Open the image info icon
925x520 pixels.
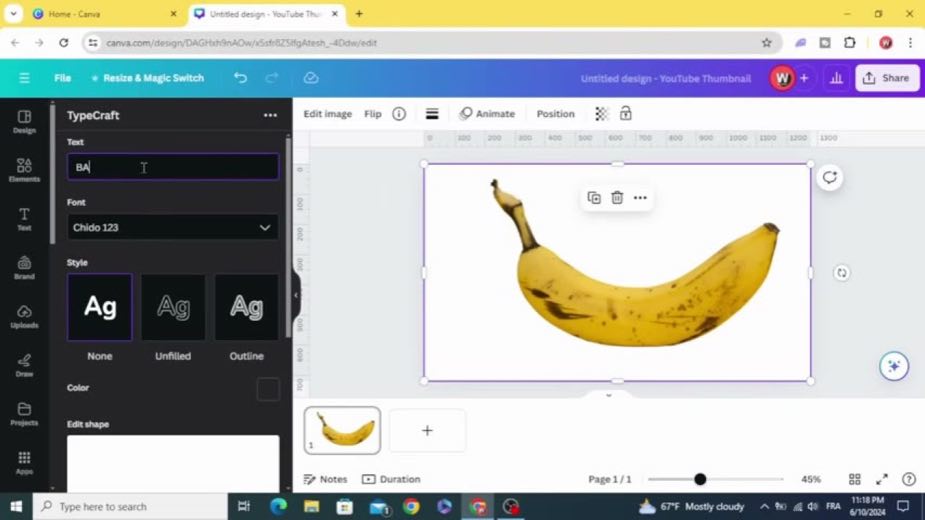pos(399,113)
